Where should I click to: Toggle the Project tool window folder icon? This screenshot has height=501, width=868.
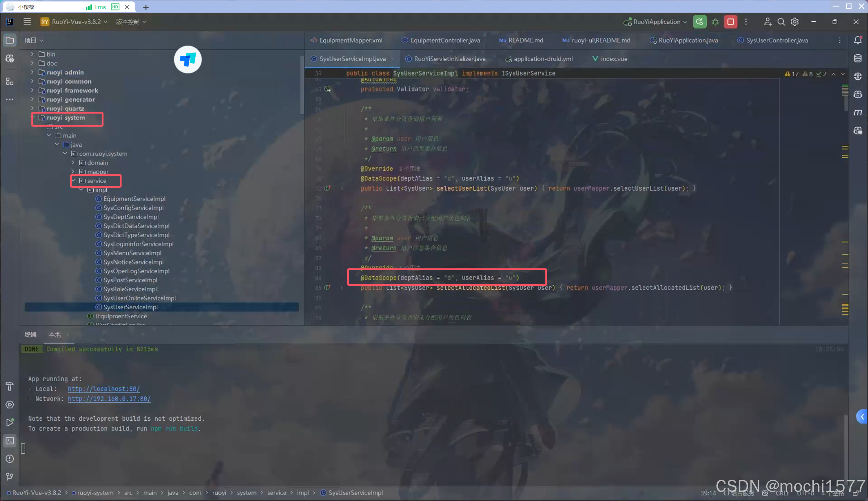[10, 40]
